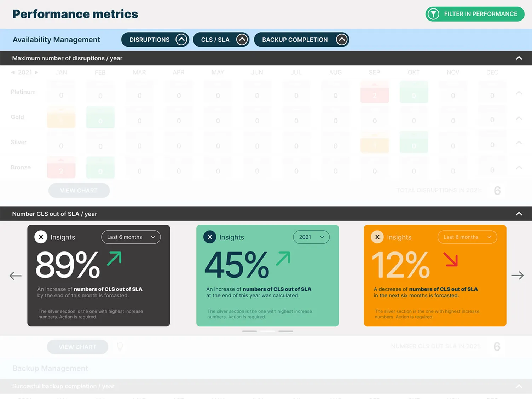Collapse the Maximum number of disruptions section
532x399 pixels.
click(519, 58)
